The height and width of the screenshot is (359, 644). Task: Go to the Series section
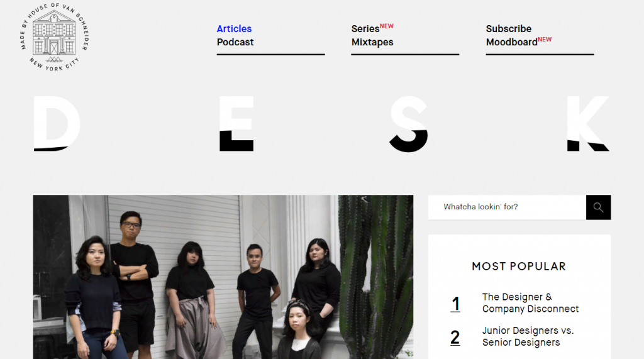(x=365, y=29)
